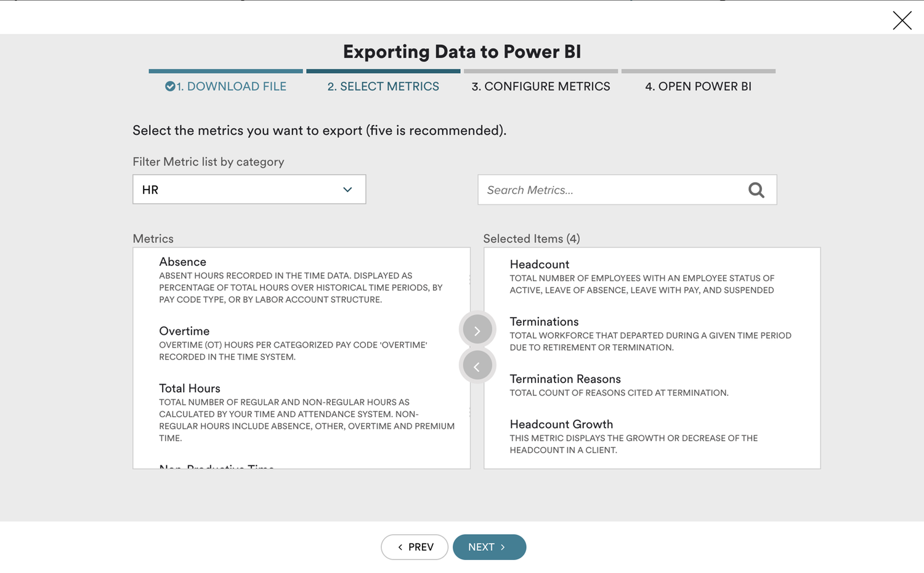Move metric to Selected Items with right arrow
Image resolution: width=924 pixels, height=573 pixels.
(x=477, y=331)
